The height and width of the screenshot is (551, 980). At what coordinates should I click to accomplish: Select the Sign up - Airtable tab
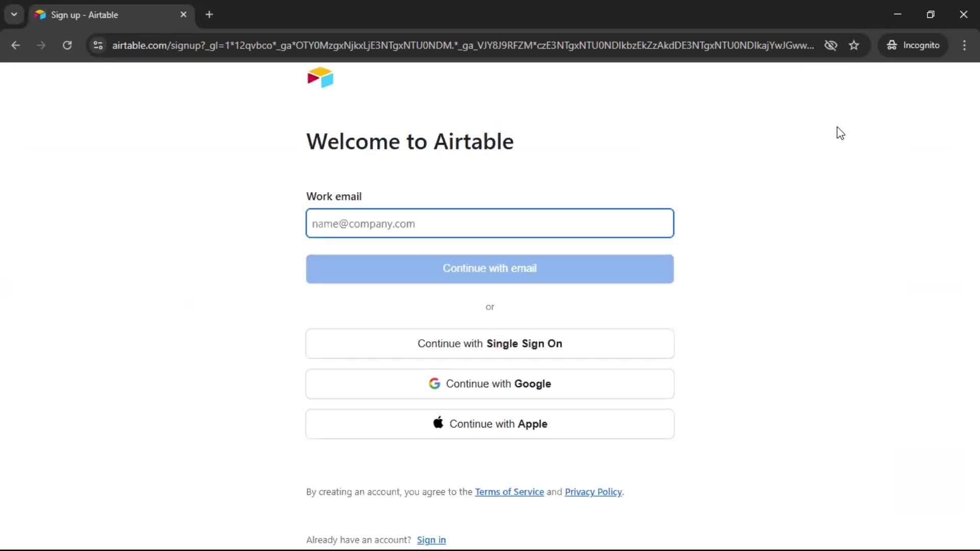click(x=102, y=14)
